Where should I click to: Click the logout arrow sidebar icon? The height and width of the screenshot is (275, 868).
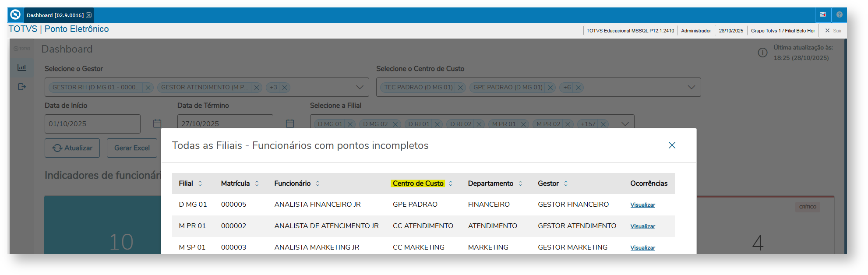(x=21, y=87)
